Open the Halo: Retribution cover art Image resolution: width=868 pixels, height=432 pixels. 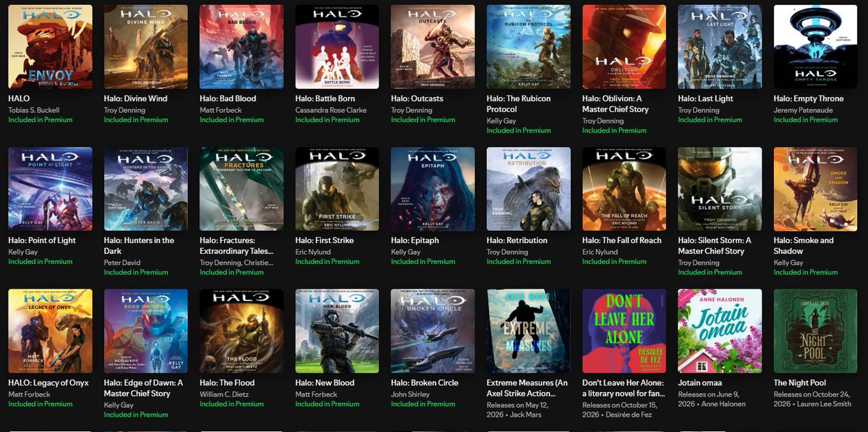pos(529,189)
